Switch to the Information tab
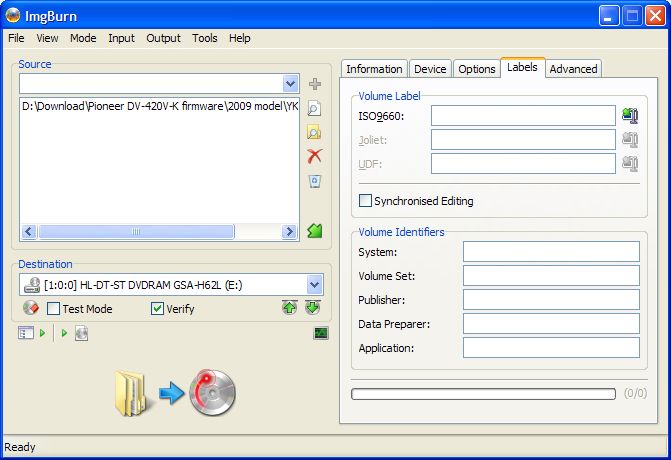671x460 pixels. tap(374, 69)
